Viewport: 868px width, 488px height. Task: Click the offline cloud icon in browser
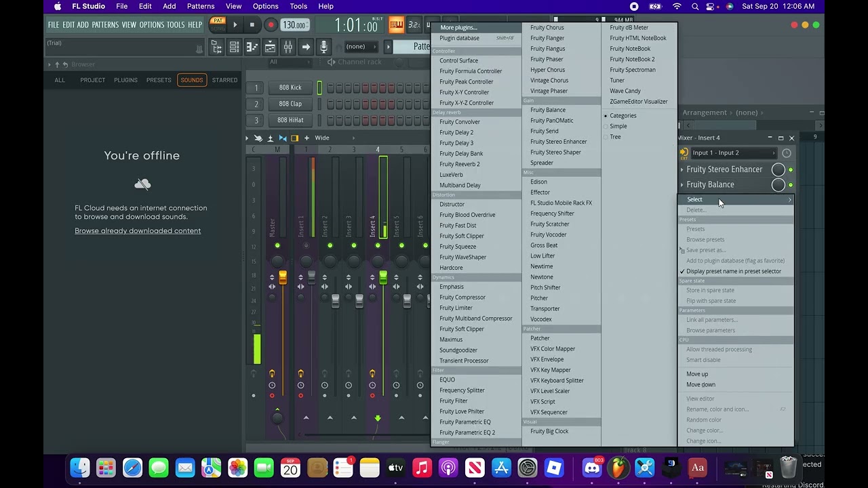click(142, 184)
